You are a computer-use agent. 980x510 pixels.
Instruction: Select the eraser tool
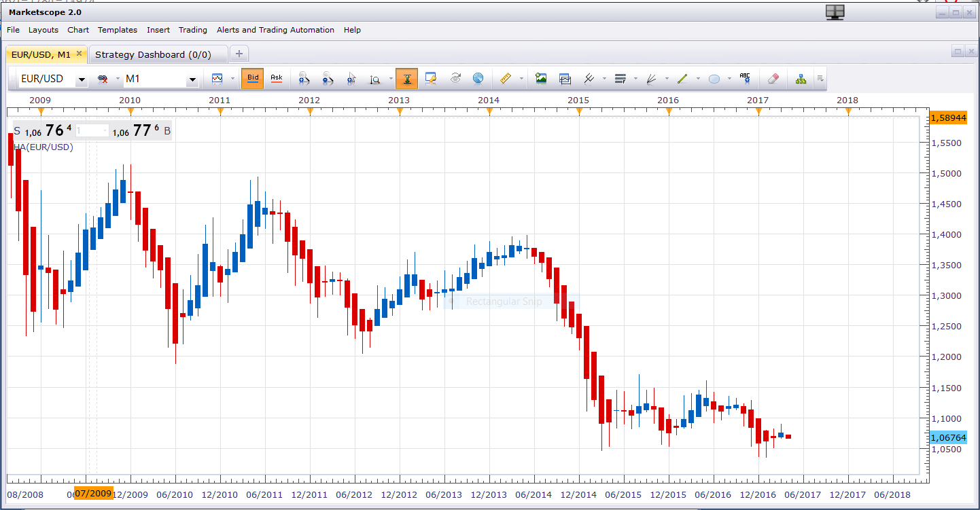click(773, 79)
